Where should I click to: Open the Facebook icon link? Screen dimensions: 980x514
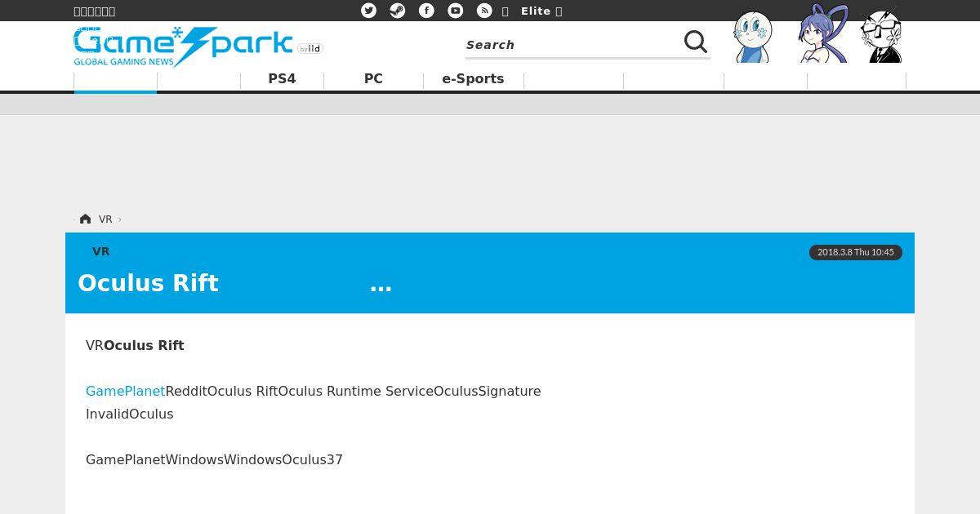426,11
